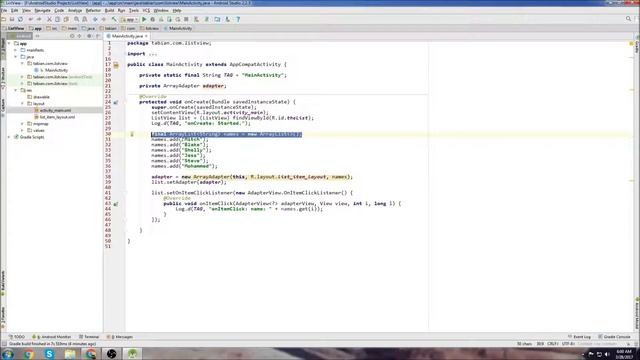
Task: Open the Navigate menu
Action: click(x=42, y=10)
